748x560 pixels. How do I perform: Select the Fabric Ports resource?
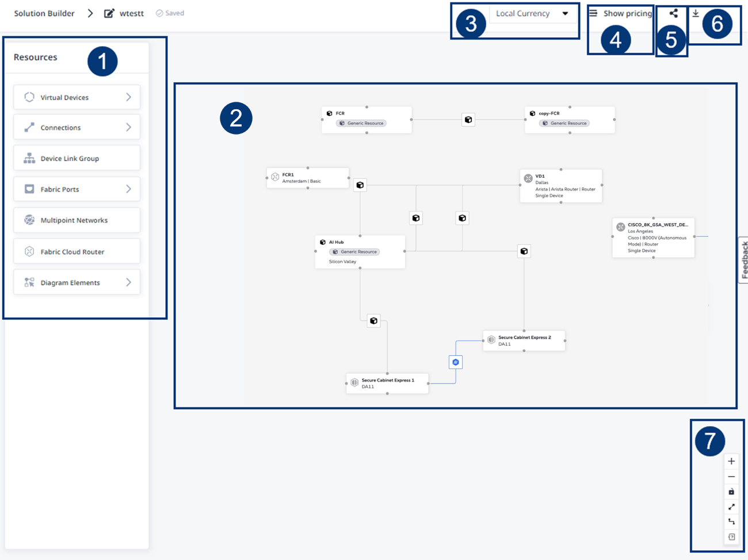(x=77, y=189)
